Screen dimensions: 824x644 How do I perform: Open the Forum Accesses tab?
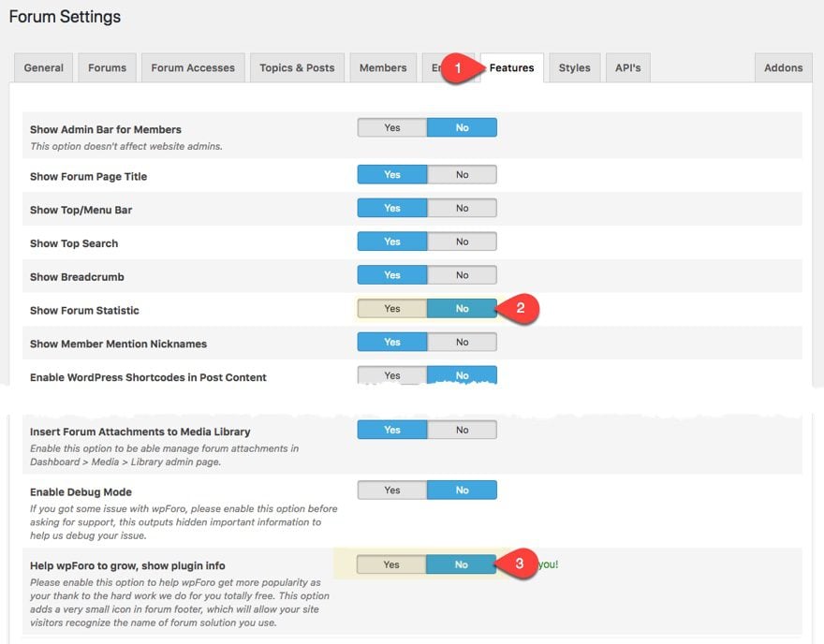(193, 67)
